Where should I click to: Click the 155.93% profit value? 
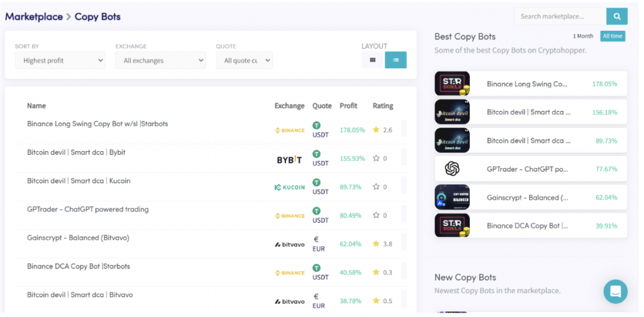pos(352,158)
